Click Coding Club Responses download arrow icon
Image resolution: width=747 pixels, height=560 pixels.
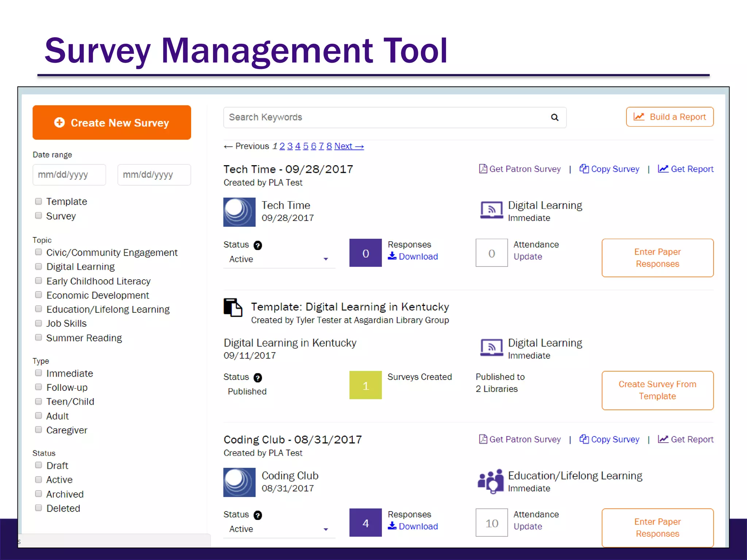tap(392, 526)
